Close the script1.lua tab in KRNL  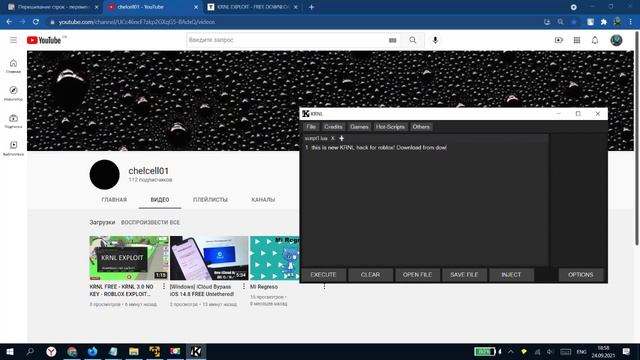[333, 138]
